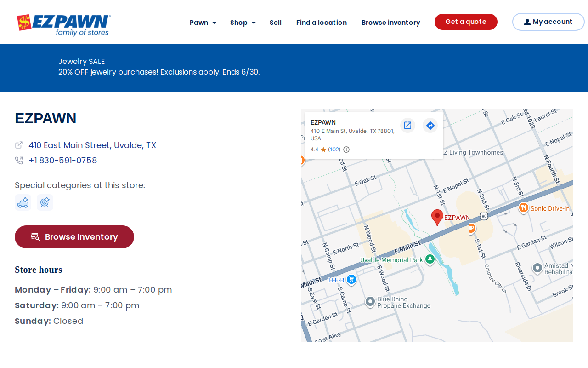Open the larger map view icon
The image size is (588, 368).
point(407,125)
